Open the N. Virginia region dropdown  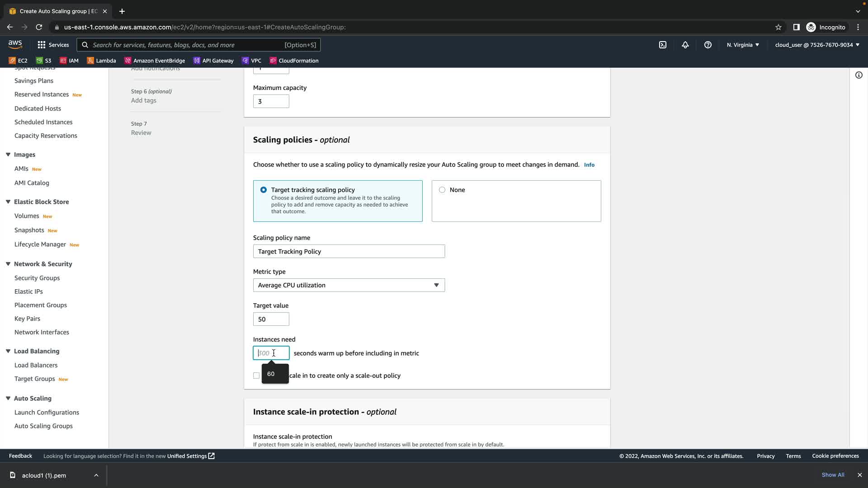742,45
